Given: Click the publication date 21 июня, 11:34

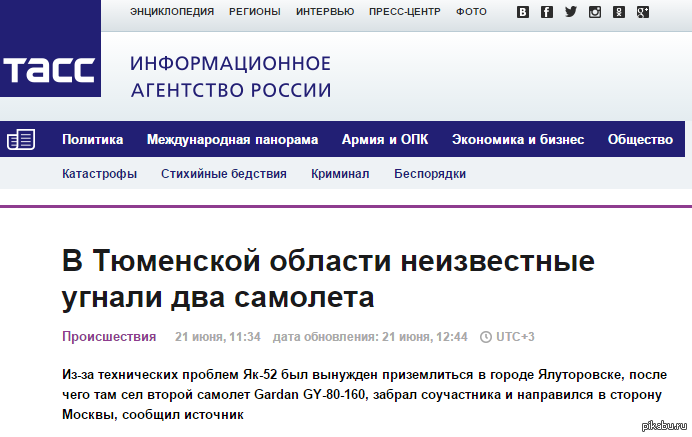Looking at the screenshot, I should pos(218,337).
